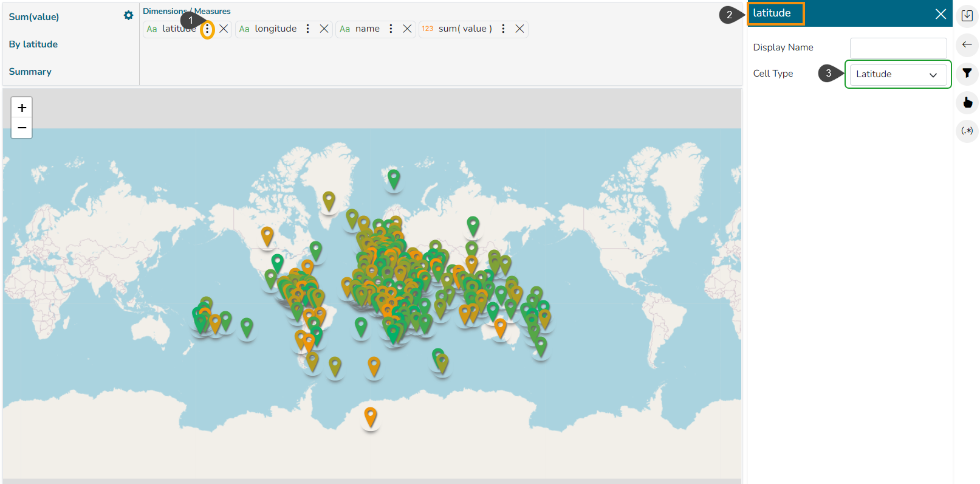
Task: Remove the name field chip
Action: [407, 29]
